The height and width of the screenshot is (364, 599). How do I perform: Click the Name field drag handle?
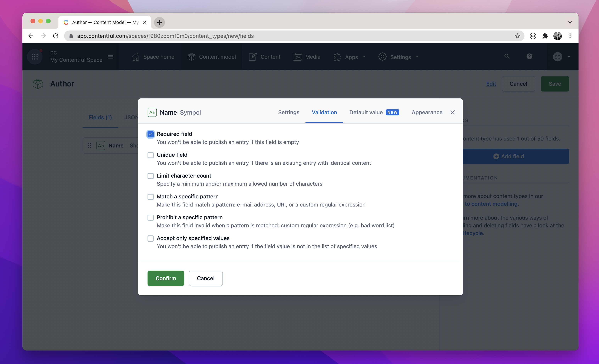tap(89, 146)
